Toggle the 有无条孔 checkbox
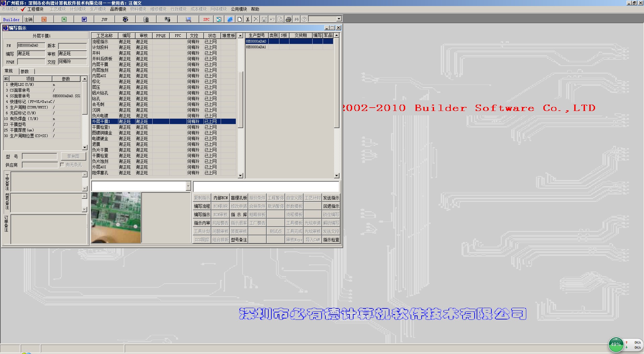644x354 pixels. 62,165
